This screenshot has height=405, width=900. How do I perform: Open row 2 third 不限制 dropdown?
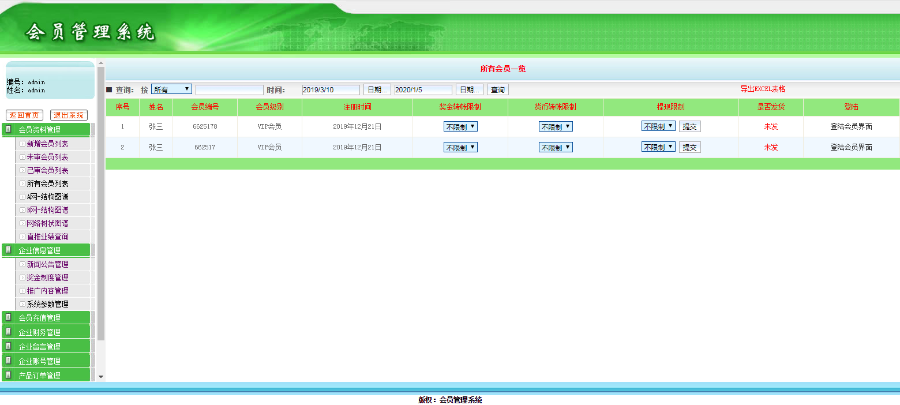point(658,146)
